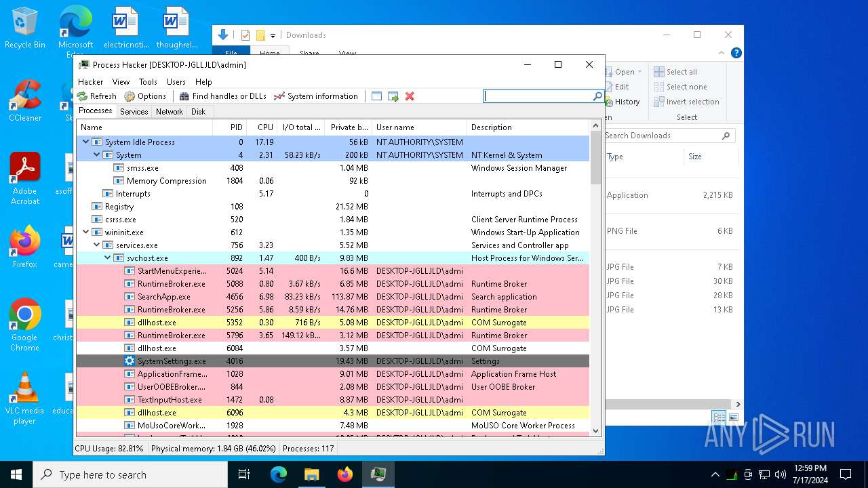This screenshot has width=868, height=488.
Task: Open the Hacker menu
Action: 91,81
